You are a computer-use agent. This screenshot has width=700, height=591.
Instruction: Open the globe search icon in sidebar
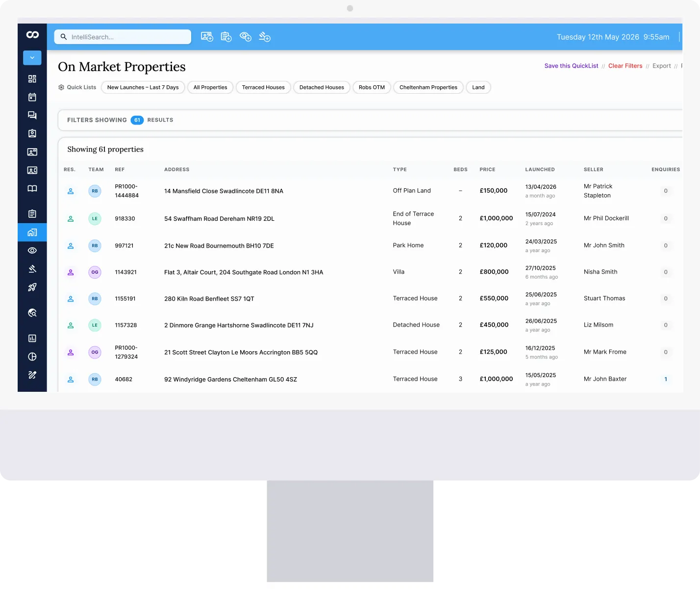32,313
